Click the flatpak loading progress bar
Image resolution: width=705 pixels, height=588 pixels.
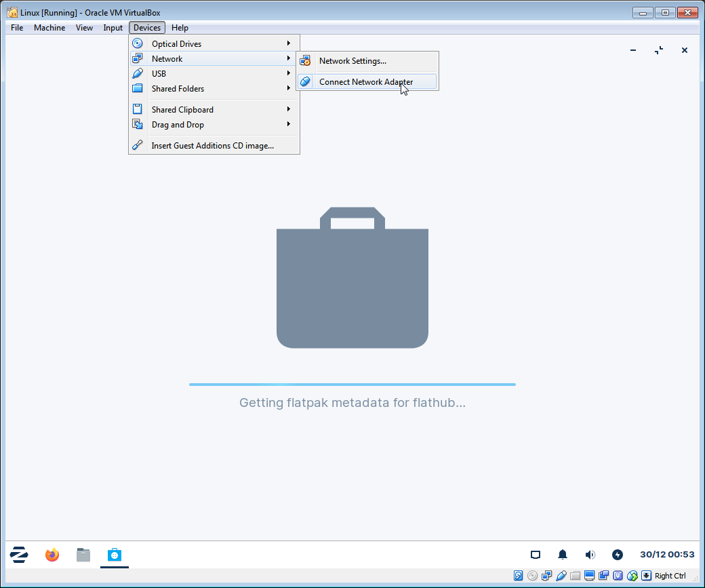pyautogui.click(x=352, y=385)
